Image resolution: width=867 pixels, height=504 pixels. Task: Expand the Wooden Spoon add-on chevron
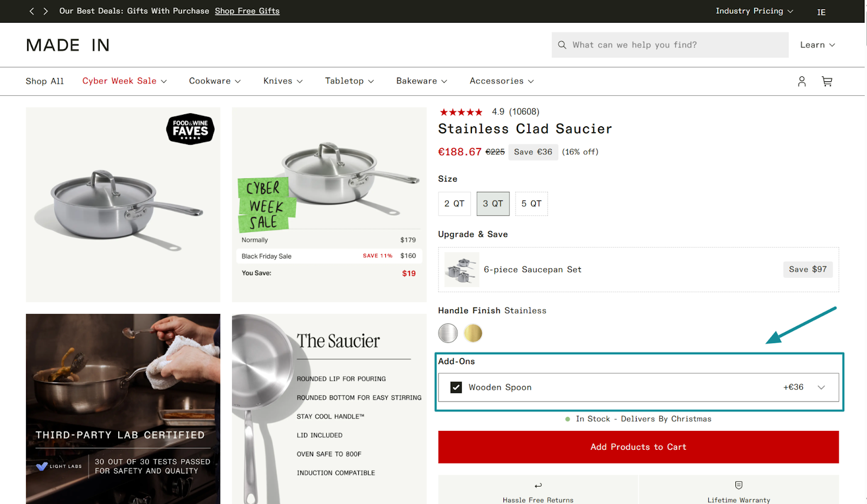coord(821,387)
